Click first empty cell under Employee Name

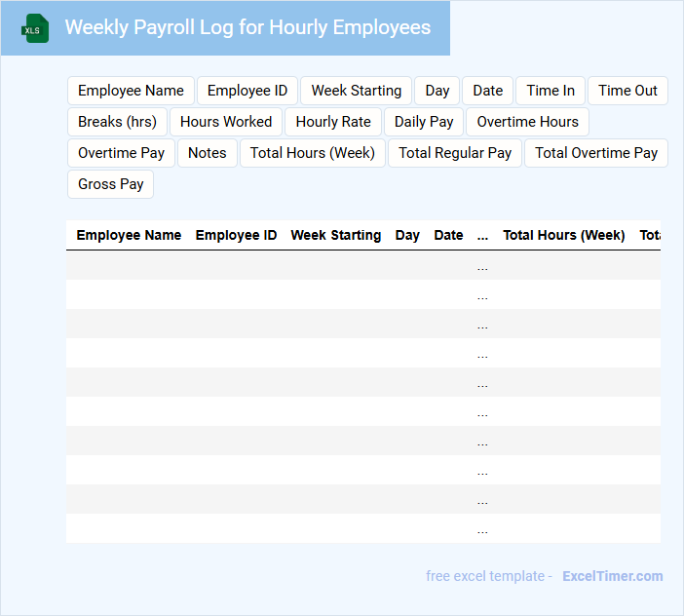129,265
